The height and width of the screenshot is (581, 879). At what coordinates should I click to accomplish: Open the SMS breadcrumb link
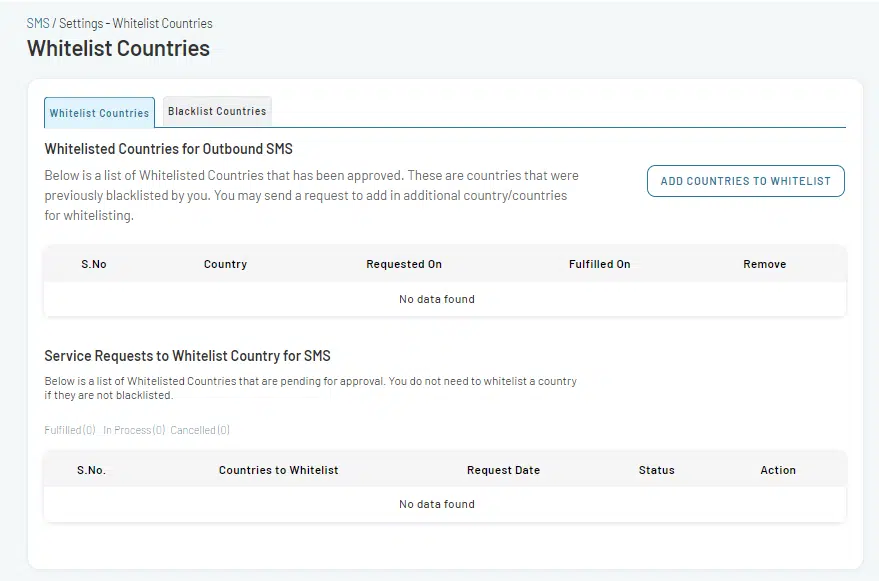pyautogui.click(x=38, y=24)
